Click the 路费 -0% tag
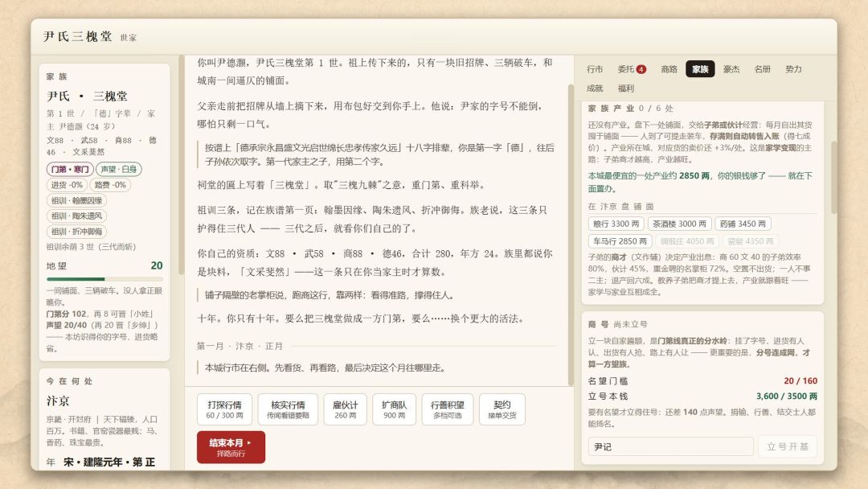 [x=109, y=185]
